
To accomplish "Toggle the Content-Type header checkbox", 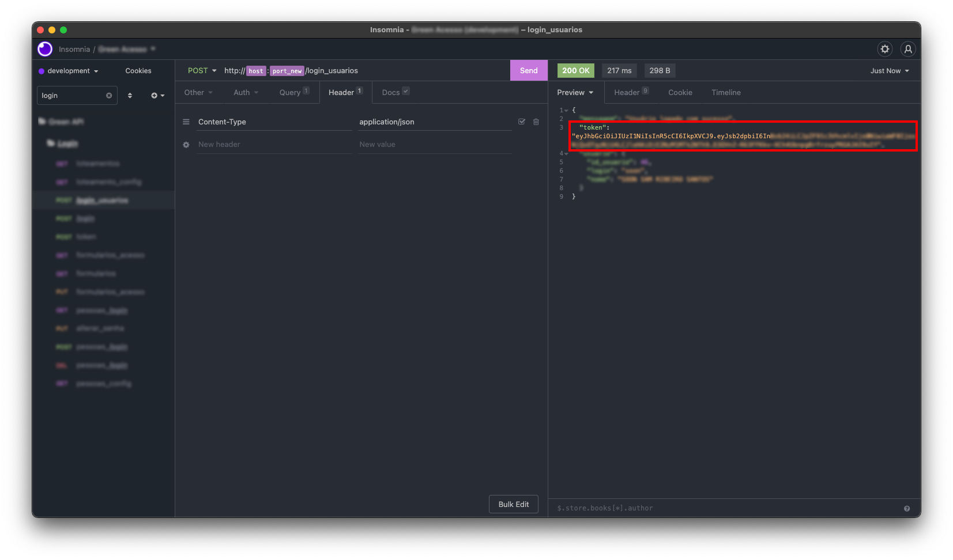I will click(522, 122).
